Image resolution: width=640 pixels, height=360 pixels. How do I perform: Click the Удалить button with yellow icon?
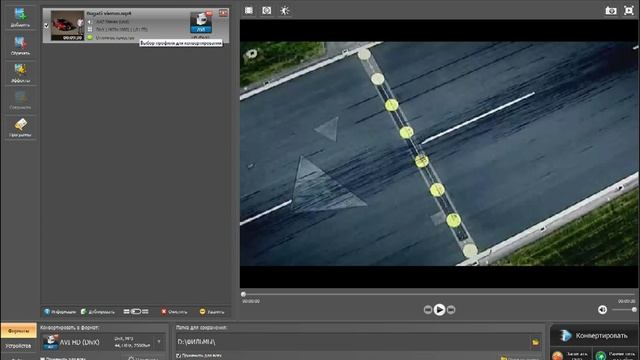[x=212, y=312]
